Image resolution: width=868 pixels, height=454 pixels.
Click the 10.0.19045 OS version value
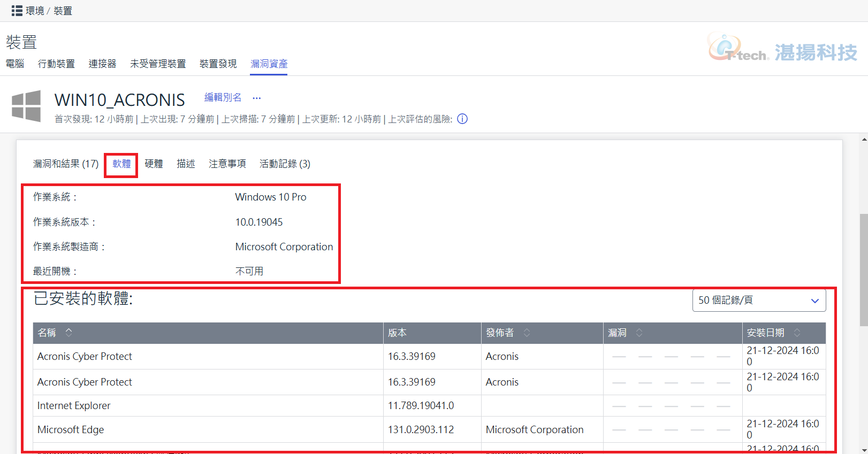pyautogui.click(x=259, y=222)
